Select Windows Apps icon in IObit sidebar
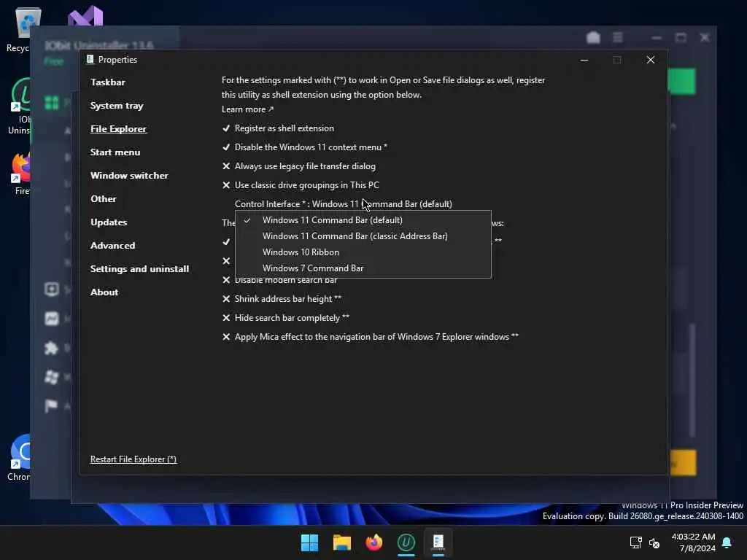This screenshot has width=747, height=560. click(x=52, y=377)
